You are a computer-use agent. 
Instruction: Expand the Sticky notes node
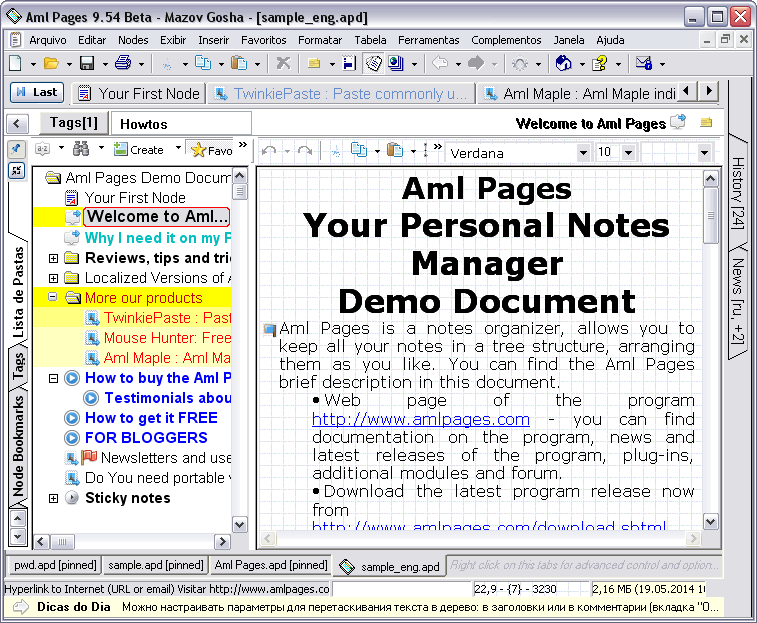[x=54, y=498]
